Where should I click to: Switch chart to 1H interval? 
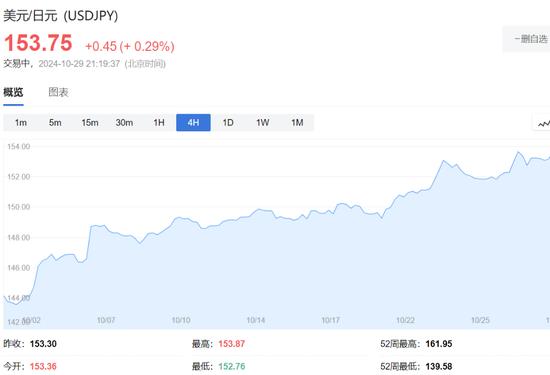(x=159, y=122)
